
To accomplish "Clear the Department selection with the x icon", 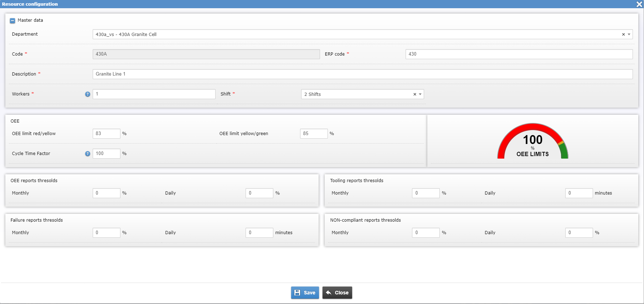I will pos(623,35).
